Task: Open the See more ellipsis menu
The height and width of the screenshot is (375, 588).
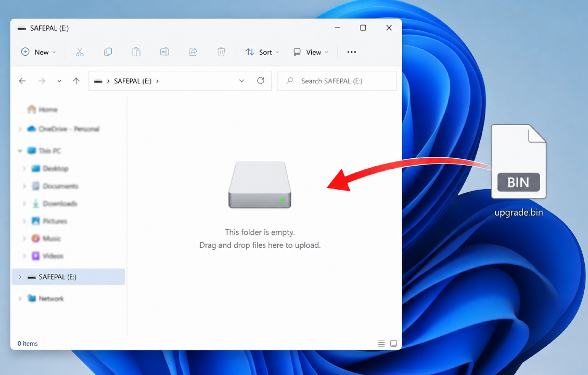Action: coord(351,52)
